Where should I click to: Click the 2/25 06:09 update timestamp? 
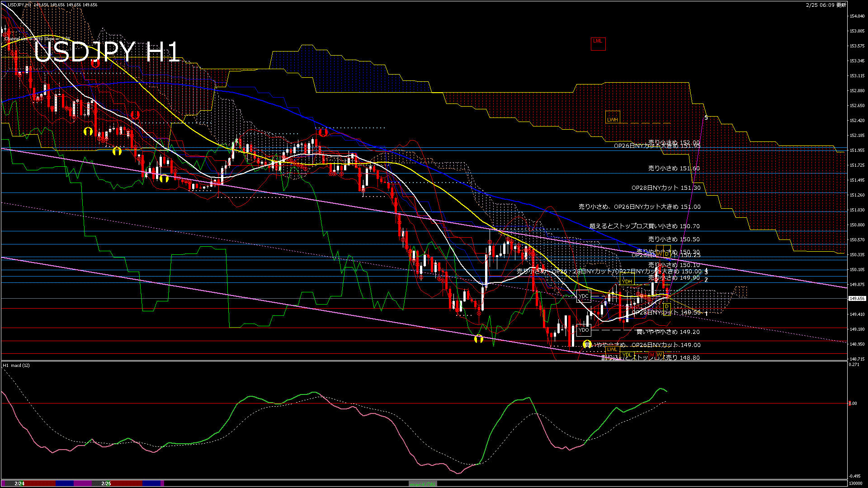pyautogui.click(x=826, y=5)
